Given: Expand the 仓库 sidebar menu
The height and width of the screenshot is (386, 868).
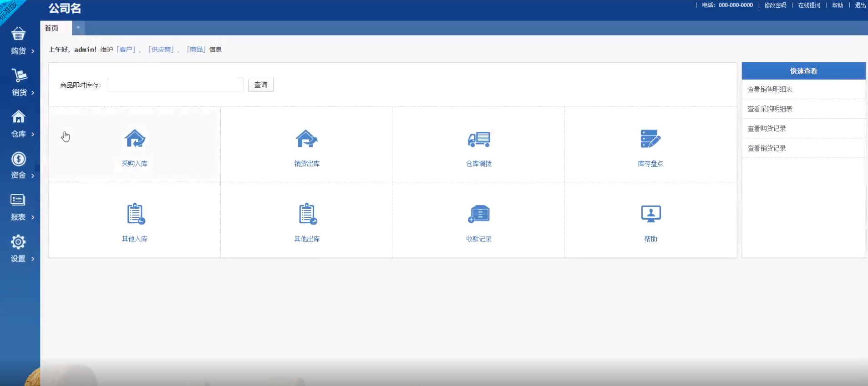Looking at the screenshot, I should pos(19,124).
